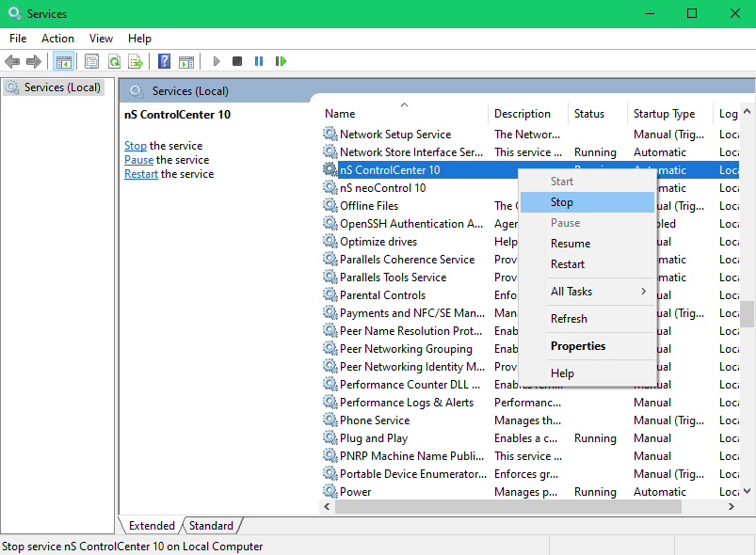The image size is (756, 555).
Task: Select Services (Local) in the tree
Action: click(x=63, y=87)
